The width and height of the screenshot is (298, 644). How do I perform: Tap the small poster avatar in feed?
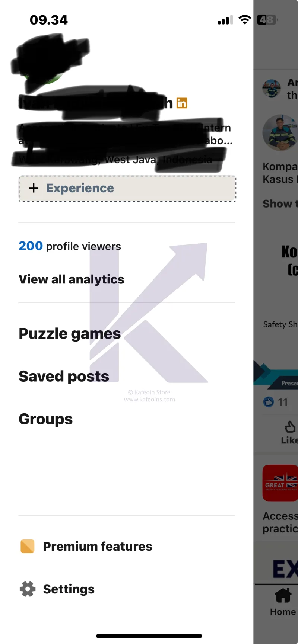coord(272,89)
